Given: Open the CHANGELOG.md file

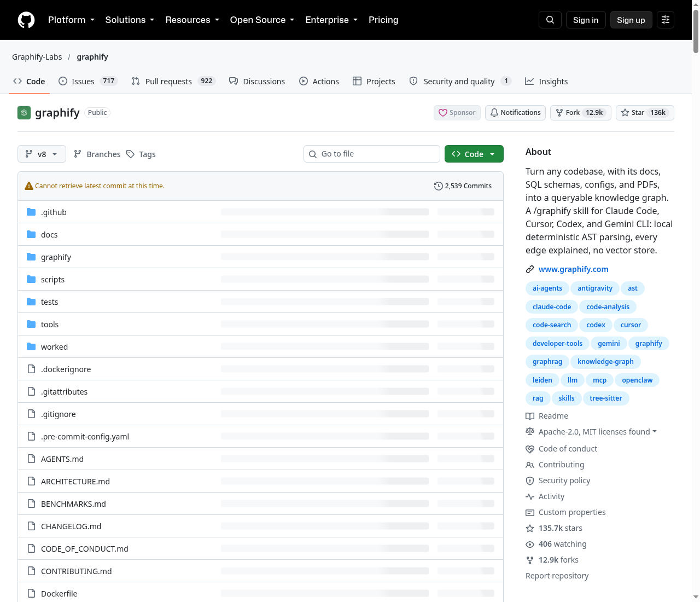Looking at the screenshot, I should (71, 526).
